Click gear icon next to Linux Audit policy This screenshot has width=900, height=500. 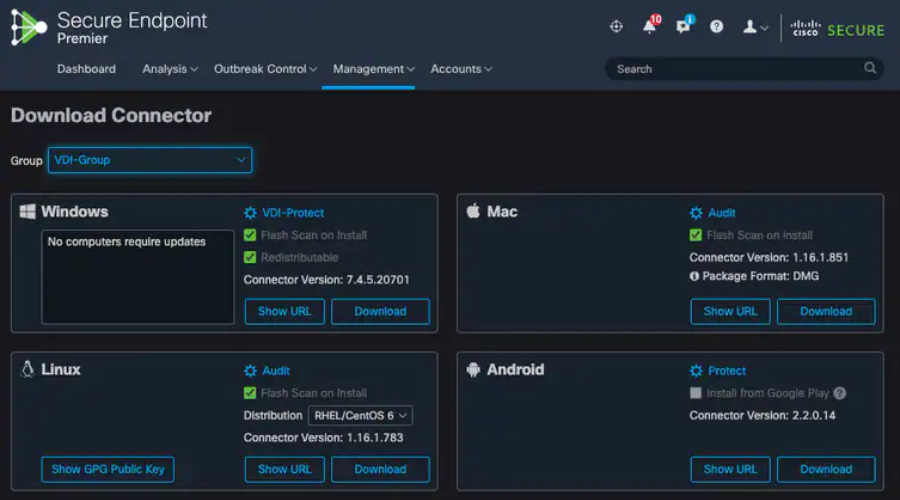[x=250, y=371]
